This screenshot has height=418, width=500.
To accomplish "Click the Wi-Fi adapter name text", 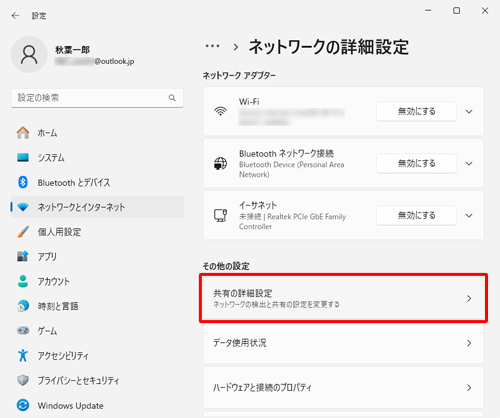I will point(249,102).
